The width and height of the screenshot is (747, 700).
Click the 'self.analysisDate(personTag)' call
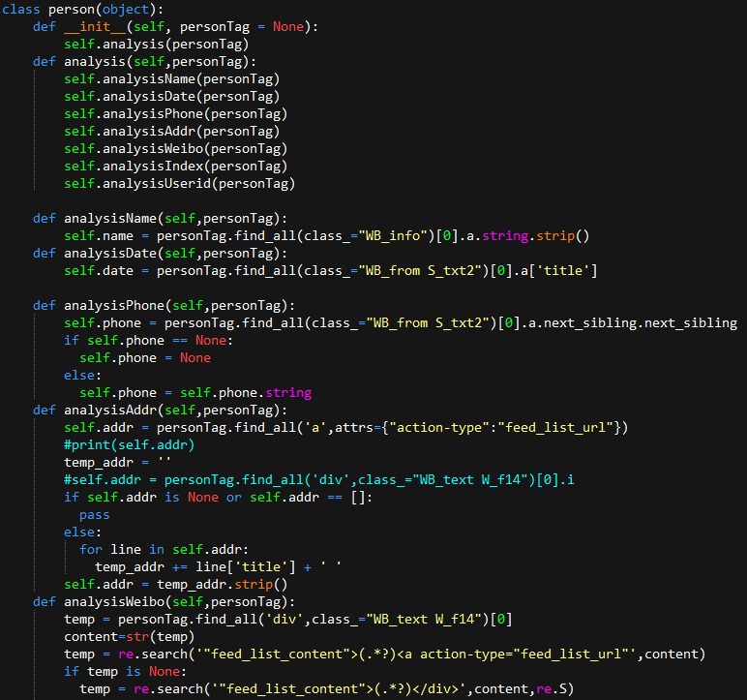(171, 96)
